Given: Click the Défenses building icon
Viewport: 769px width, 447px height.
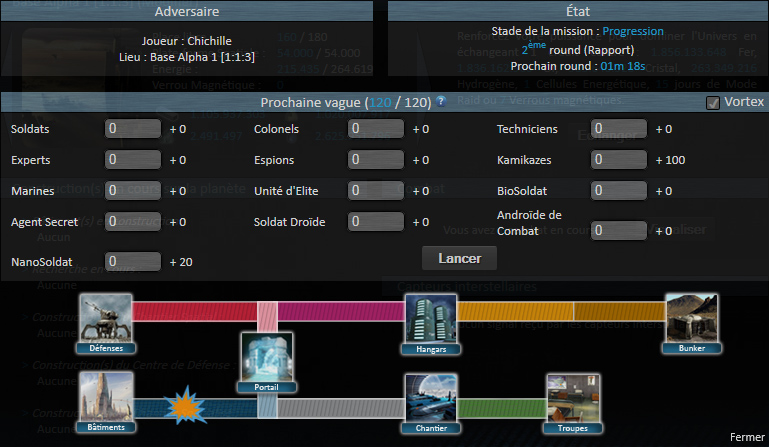Looking at the screenshot, I should pyautogui.click(x=106, y=323).
